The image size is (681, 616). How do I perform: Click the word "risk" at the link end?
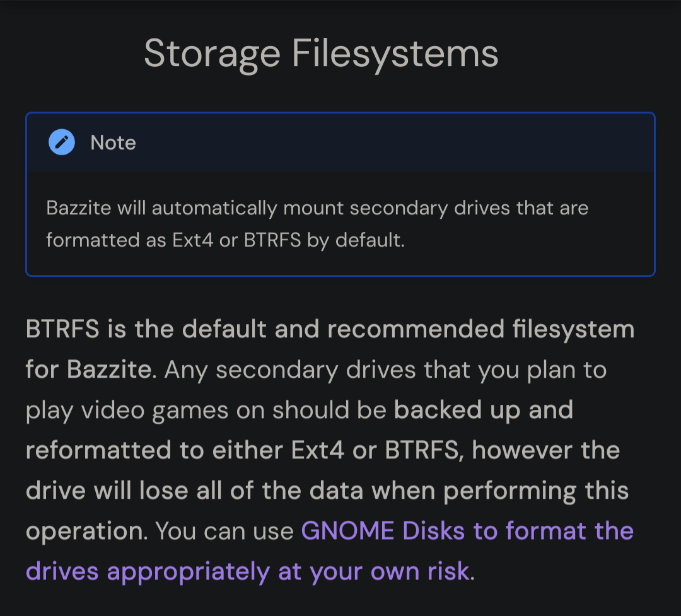(x=449, y=571)
